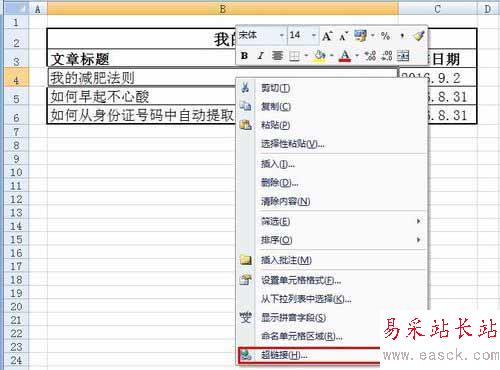
Task: Click the hyperlink globe icon
Action: (x=246, y=355)
